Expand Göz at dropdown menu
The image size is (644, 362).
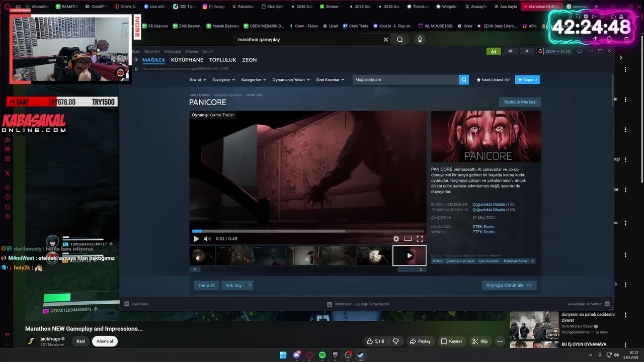point(197,80)
